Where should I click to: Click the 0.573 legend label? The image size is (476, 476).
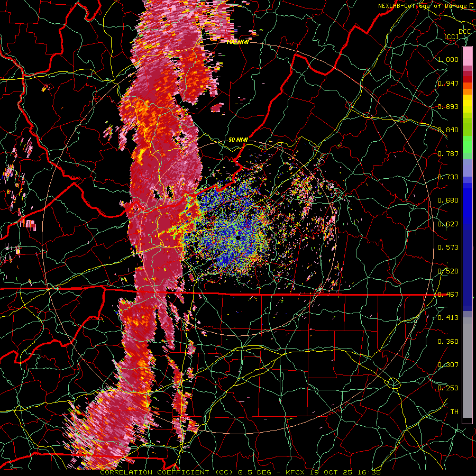pyautogui.click(x=448, y=248)
